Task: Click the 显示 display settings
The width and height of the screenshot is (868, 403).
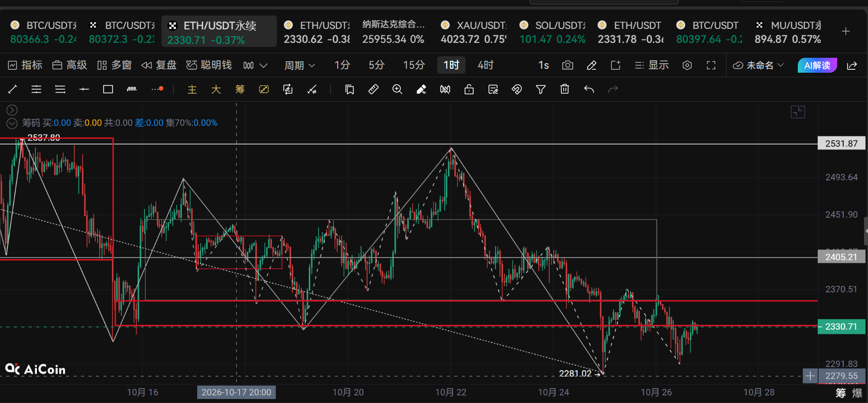Action: click(652, 65)
